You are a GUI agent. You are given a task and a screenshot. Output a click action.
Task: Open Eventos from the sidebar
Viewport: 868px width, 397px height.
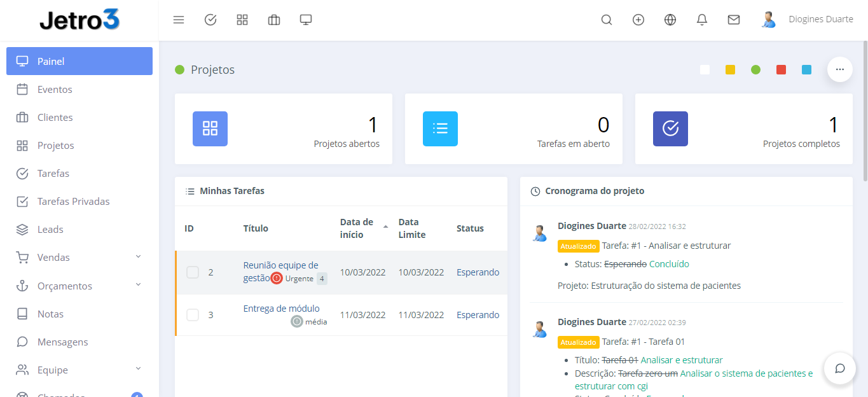coord(55,90)
